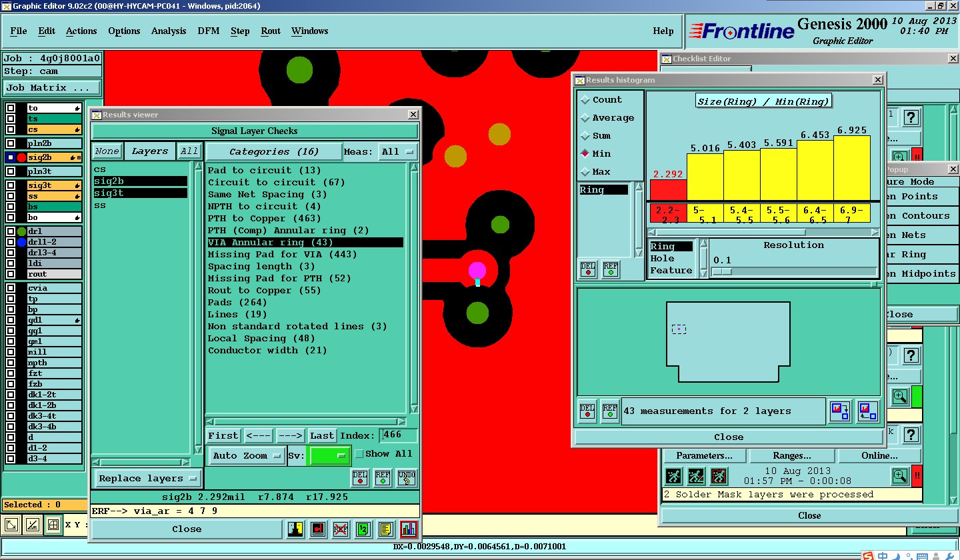Click magnifier icon beside the green status box
Viewport: 960px width, 560px height.
(900, 397)
